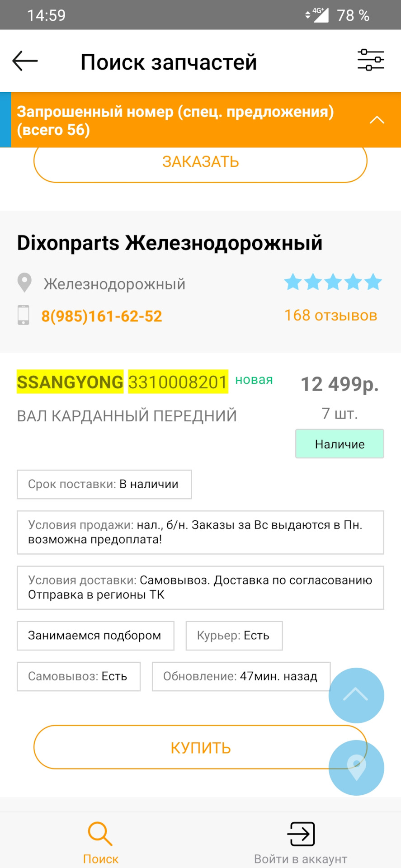Select highlighted SSANGYONG brand name
The width and height of the screenshot is (401, 868).
(x=70, y=382)
